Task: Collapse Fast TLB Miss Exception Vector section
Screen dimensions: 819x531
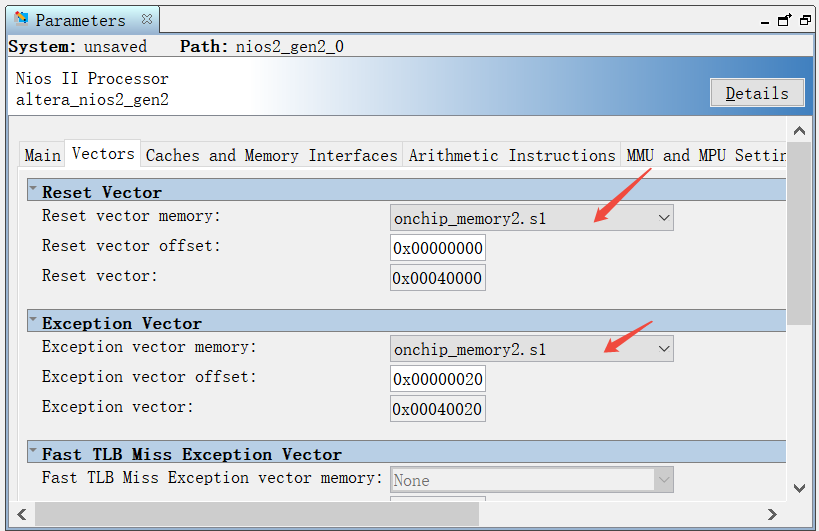Action: pos(33,450)
